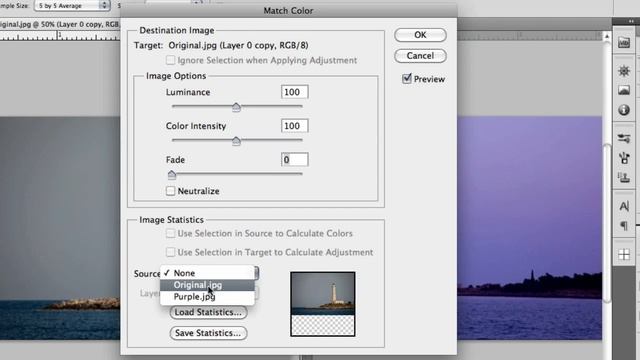Click the Fade slider handle
Image resolution: width=640 pixels, height=360 pixels.
(x=172, y=175)
